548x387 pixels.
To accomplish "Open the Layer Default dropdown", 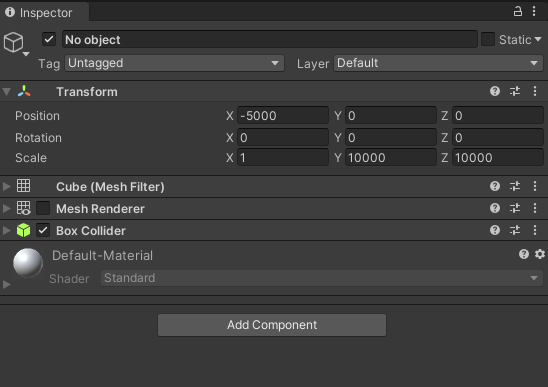I will coord(439,63).
